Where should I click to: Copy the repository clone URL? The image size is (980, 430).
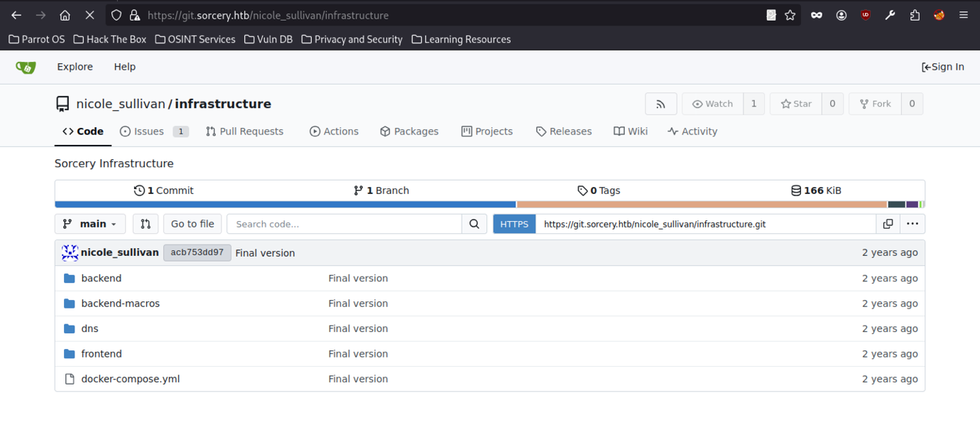tap(888, 224)
